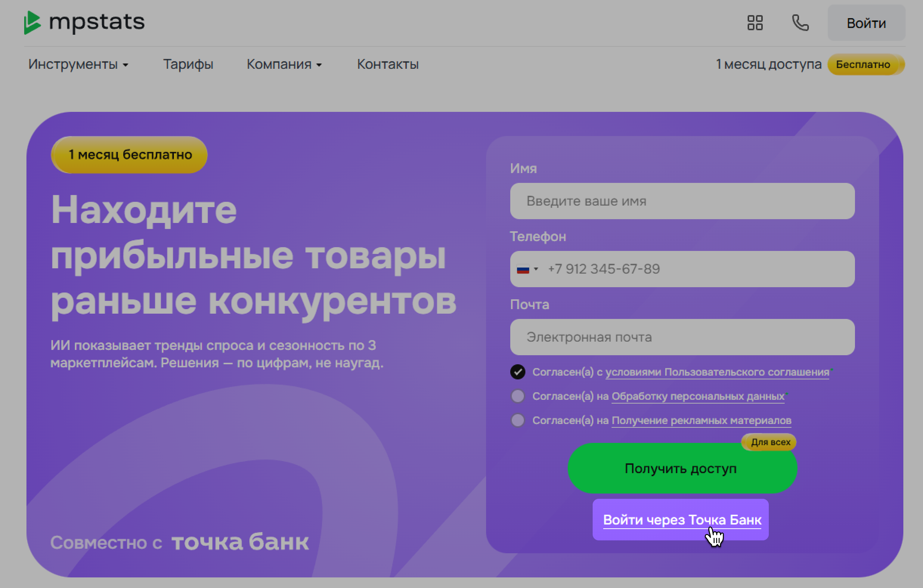This screenshot has width=923, height=588.
Task: Click the mpstats logo icon
Action: [x=32, y=22]
